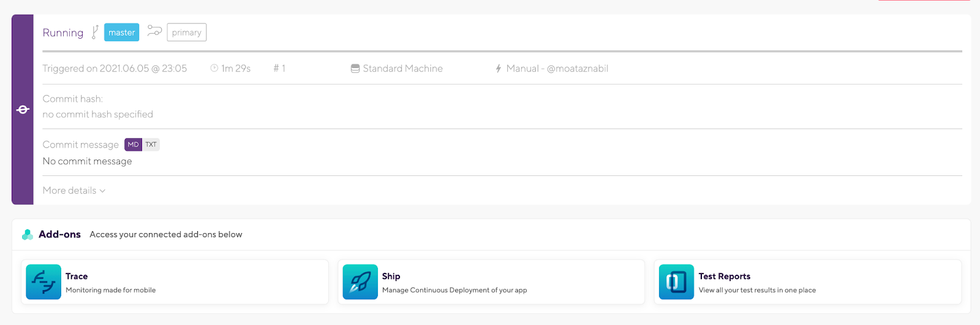The width and height of the screenshot is (980, 325).
Task: Click the running status icon in purple bar
Action: pos(23,110)
